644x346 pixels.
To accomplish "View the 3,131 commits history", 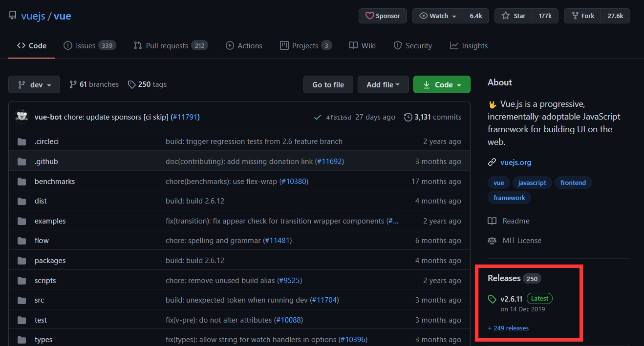I will pyautogui.click(x=432, y=117).
